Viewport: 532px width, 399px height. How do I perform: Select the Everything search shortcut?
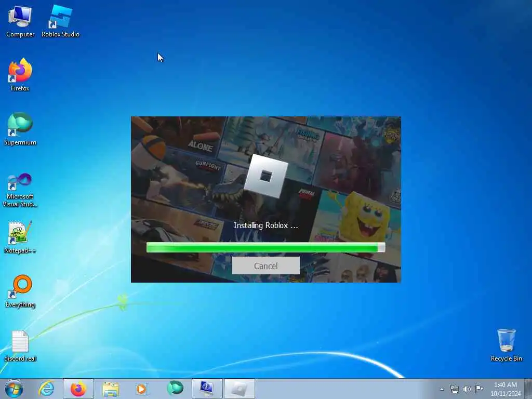click(20, 291)
